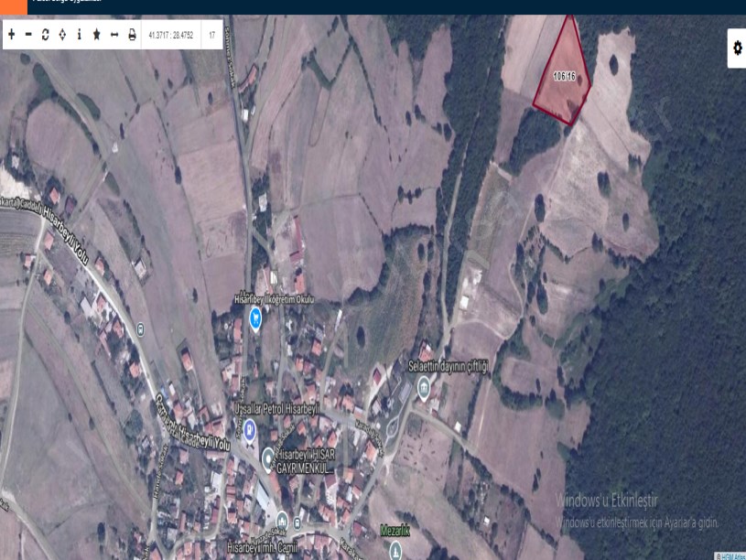Click the Hisarbeyli mh. Camii mosque marker
The image size is (746, 560).
pos(282,519)
